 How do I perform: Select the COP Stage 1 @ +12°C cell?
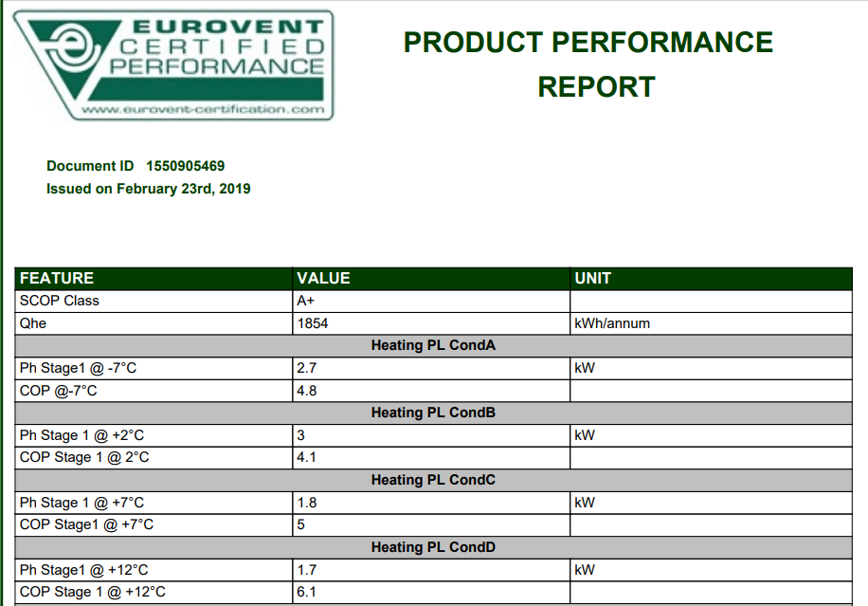tap(154, 592)
